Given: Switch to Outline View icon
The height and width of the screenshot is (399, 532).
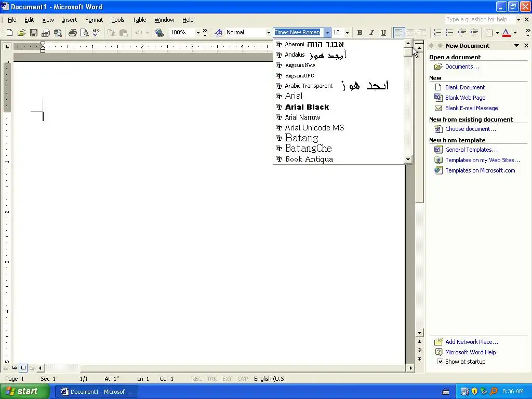Looking at the screenshot, I should pyautogui.click(x=32, y=367).
